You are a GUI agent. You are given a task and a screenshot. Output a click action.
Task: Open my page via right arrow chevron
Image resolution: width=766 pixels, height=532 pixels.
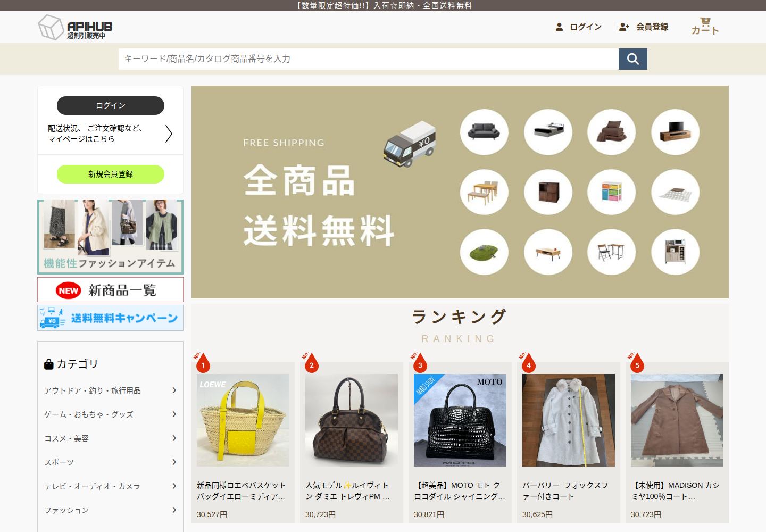pos(169,134)
